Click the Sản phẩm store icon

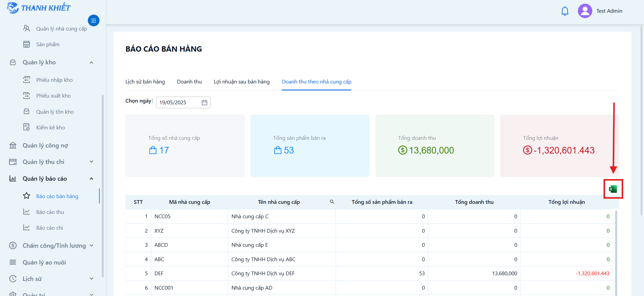coord(27,44)
